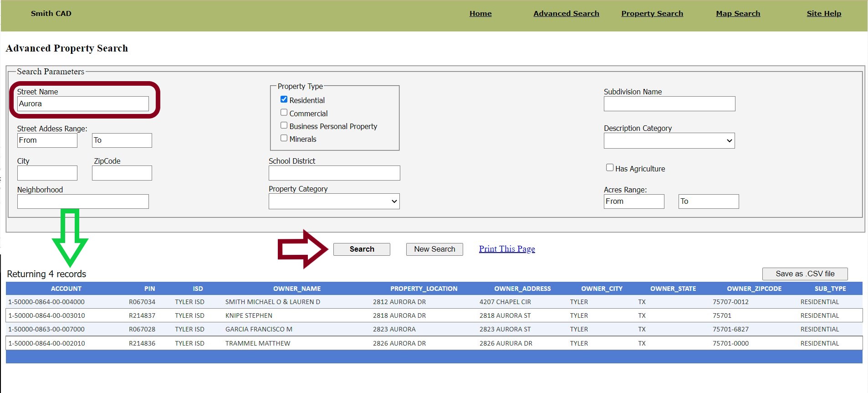
Task: Select owner name TRAMMEL MATTHEW
Action: [x=258, y=343]
